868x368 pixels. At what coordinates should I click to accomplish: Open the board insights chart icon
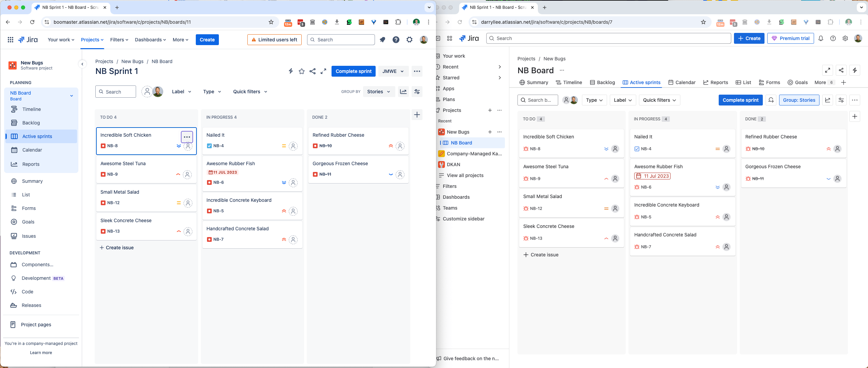(x=403, y=92)
